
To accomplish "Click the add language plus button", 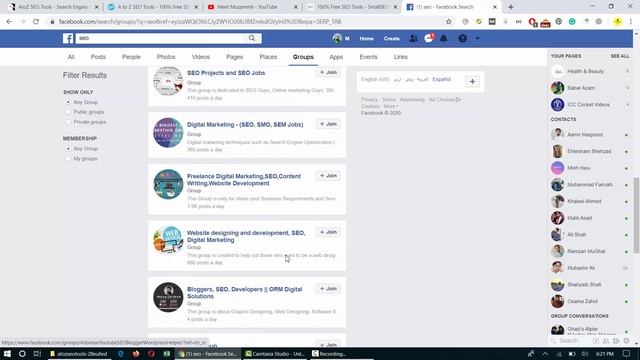I will point(472,82).
